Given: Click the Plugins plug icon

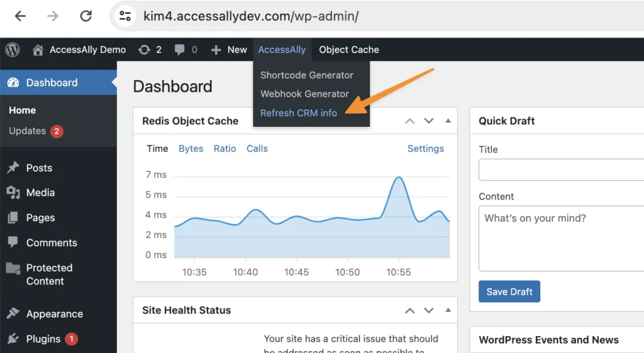Looking at the screenshot, I should (13, 339).
